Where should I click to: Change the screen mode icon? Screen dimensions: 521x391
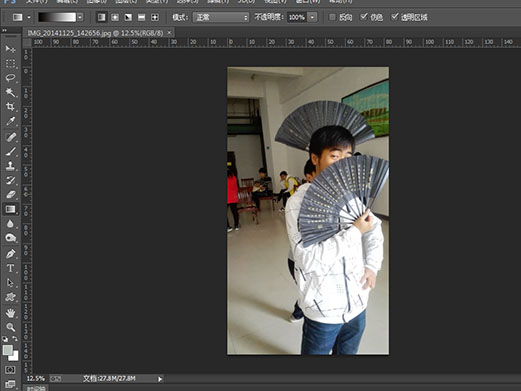tap(10, 384)
